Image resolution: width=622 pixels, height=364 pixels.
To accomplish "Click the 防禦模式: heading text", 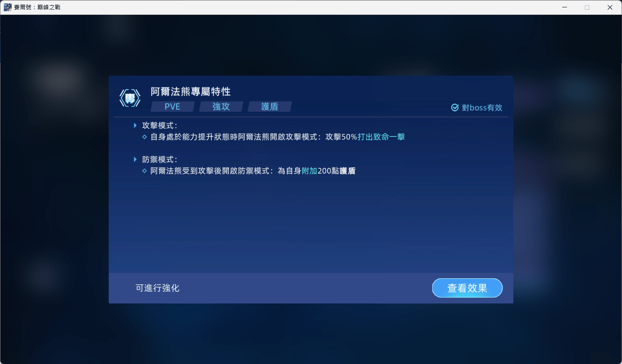I will click(x=160, y=159).
